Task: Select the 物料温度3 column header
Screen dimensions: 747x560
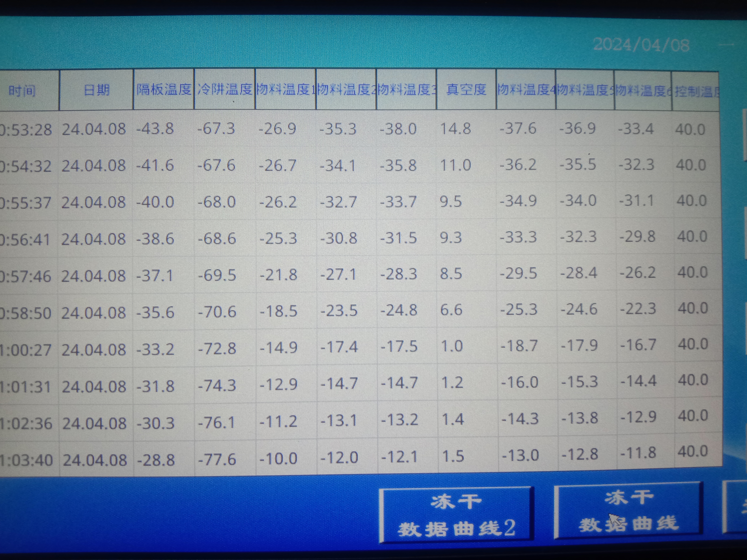Action: [407, 89]
